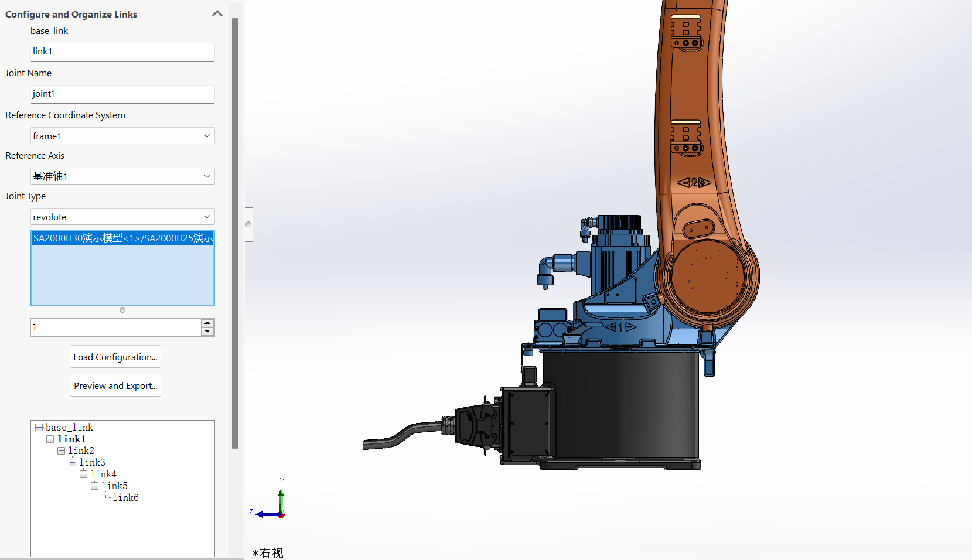This screenshot has height=560, width=972.
Task: Select the SA2000H30 component entry in list
Action: pyautogui.click(x=122, y=238)
